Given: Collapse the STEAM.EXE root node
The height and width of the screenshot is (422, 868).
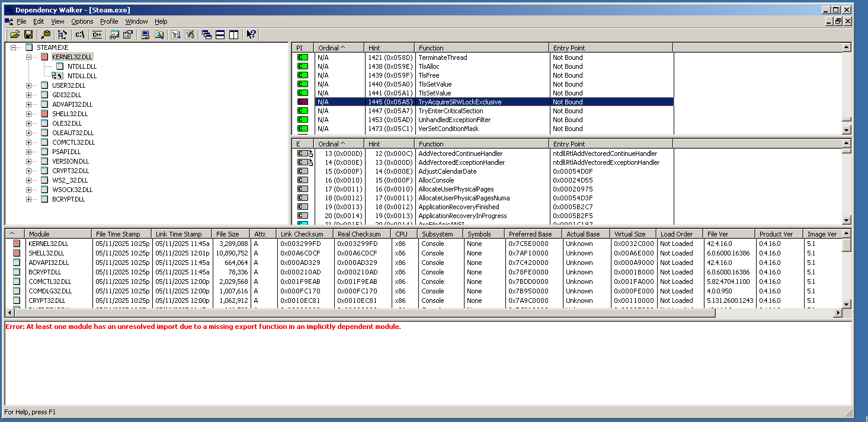Looking at the screenshot, I should 14,47.
